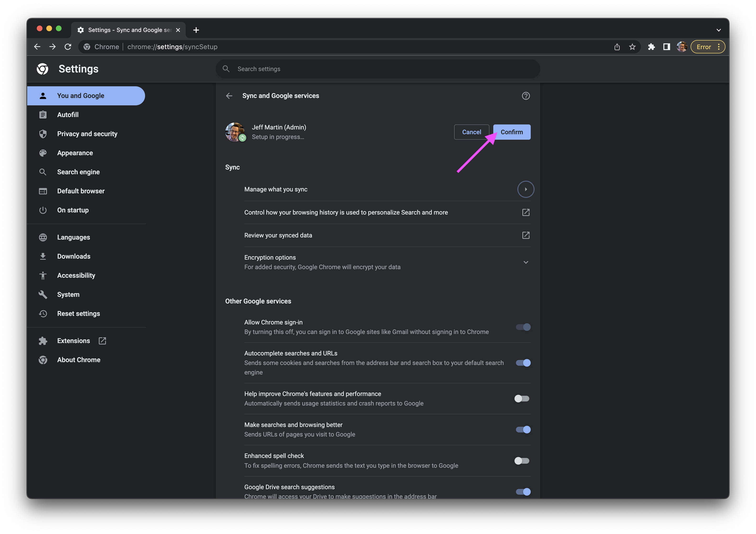Viewport: 756px width, 534px height.
Task: Toggle the side panel icon
Action: point(667,47)
